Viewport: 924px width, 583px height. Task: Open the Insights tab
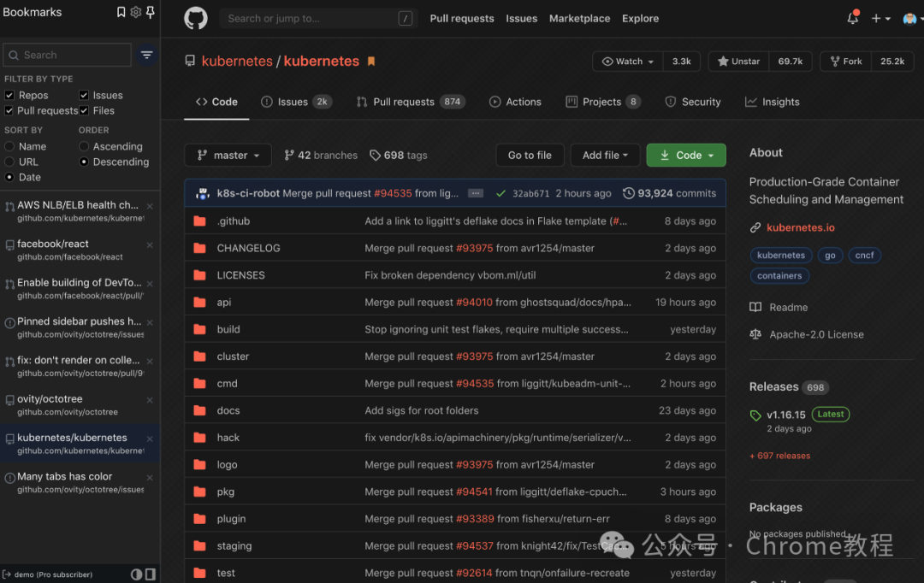(x=773, y=102)
